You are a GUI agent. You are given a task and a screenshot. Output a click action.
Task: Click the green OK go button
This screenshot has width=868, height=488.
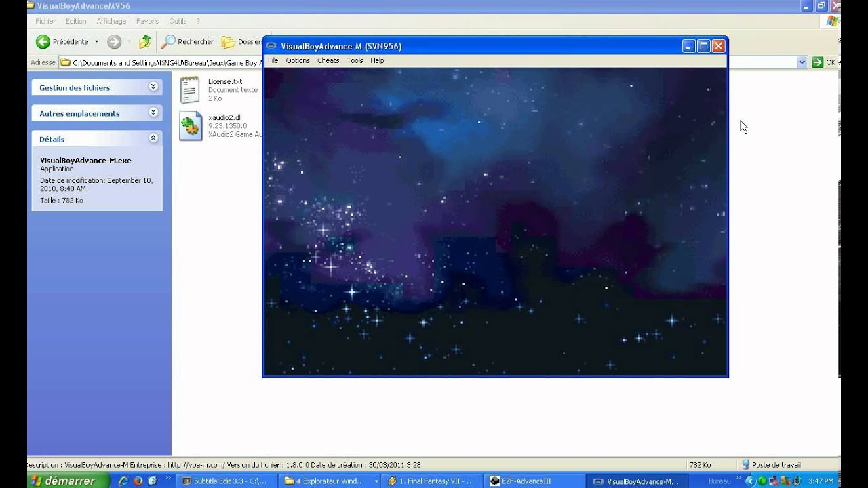(x=825, y=62)
